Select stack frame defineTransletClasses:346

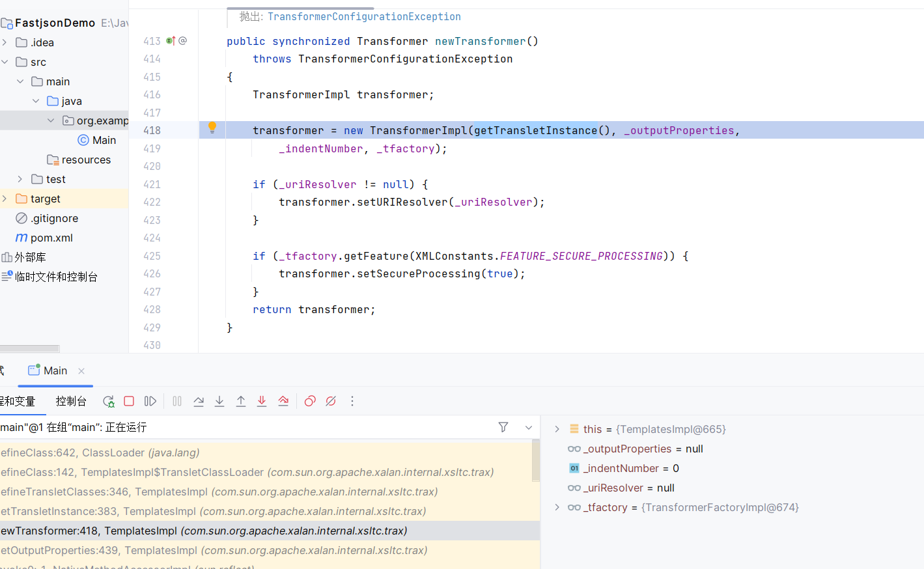coord(266,492)
